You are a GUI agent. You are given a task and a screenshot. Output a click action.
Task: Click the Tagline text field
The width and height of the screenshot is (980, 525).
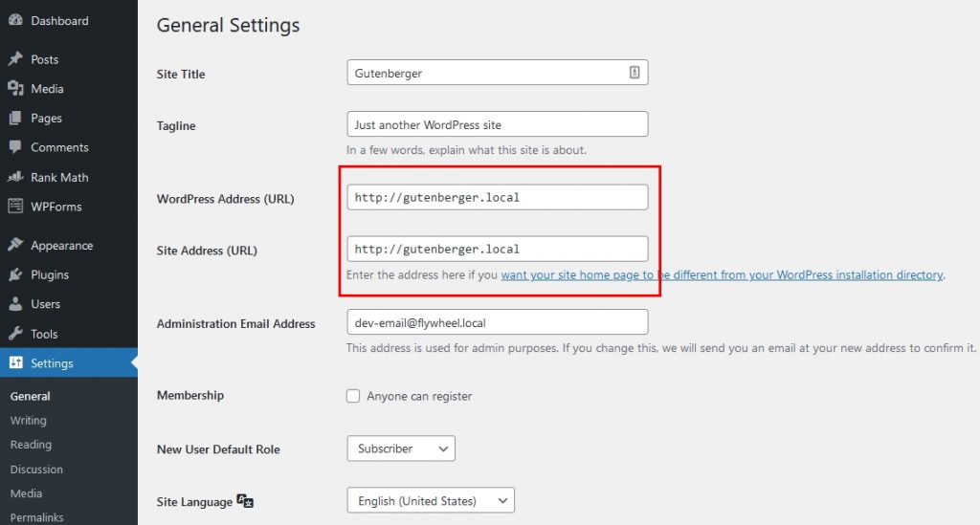point(497,124)
